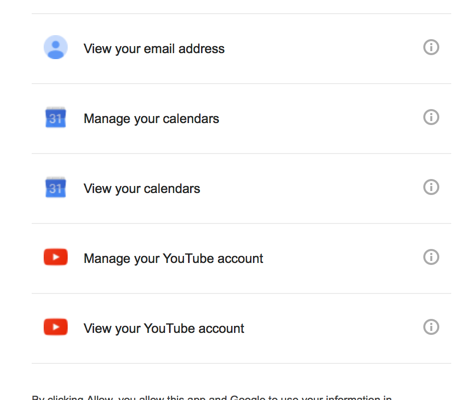Click the 'View your calendars' label
470x400 pixels.
pyautogui.click(x=142, y=189)
